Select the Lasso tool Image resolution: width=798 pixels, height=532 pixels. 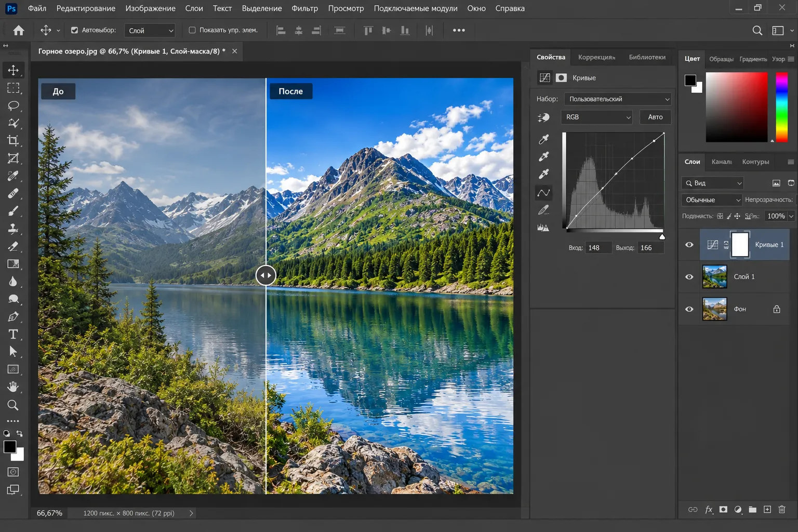click(14, 105)
